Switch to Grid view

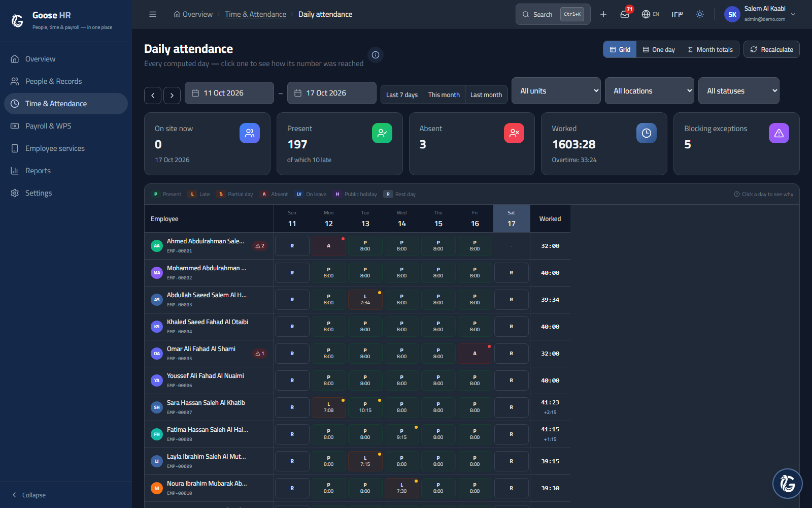[620, 49]
